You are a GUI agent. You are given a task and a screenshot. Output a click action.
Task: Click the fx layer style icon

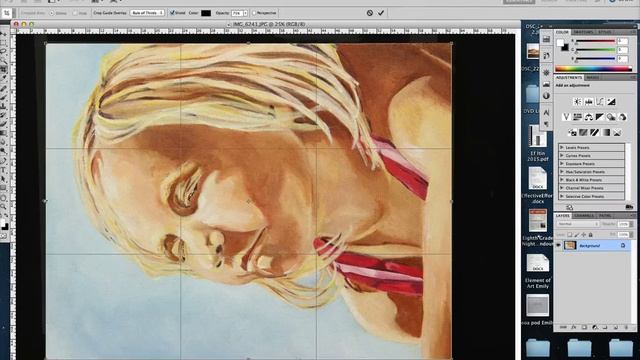pyautogui.click(x=573, y=327)
